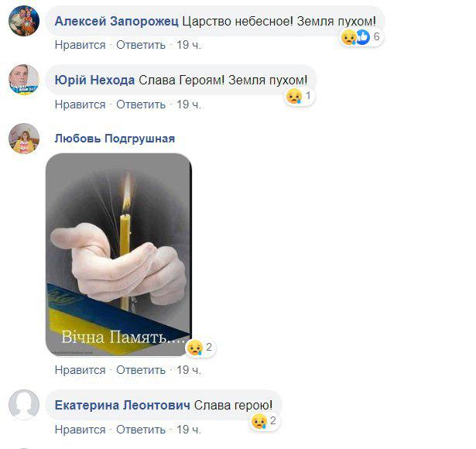Screen dimensions: 476x449
Task: Open Любовь Подгрушная's profile name link
Action: pyautogui.click(x=115, y=139)
